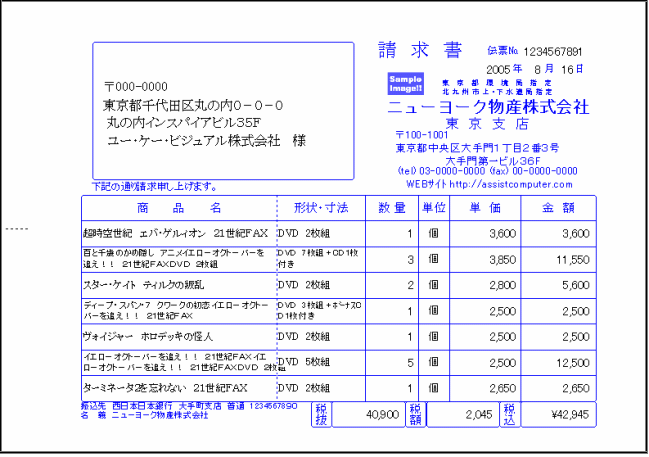Click the 請求書 title heading
649x457 pixels.
pyautogui.click(x=420, y=51)
